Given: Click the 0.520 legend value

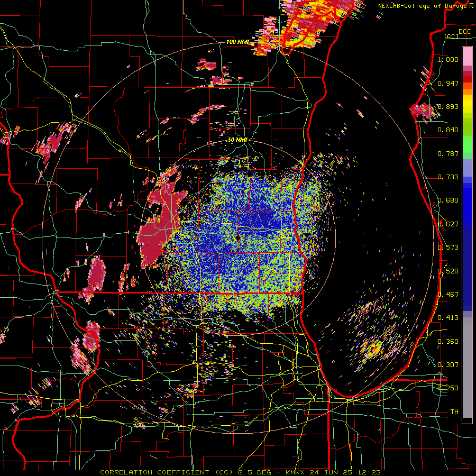Looking at the screenshot, I should coord(448,271).
